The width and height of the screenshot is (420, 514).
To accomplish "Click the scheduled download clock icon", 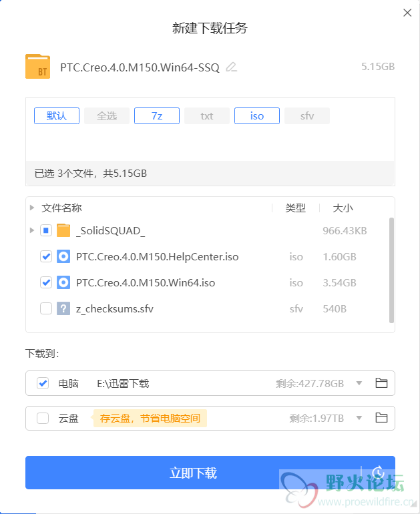I will [379, 473].
